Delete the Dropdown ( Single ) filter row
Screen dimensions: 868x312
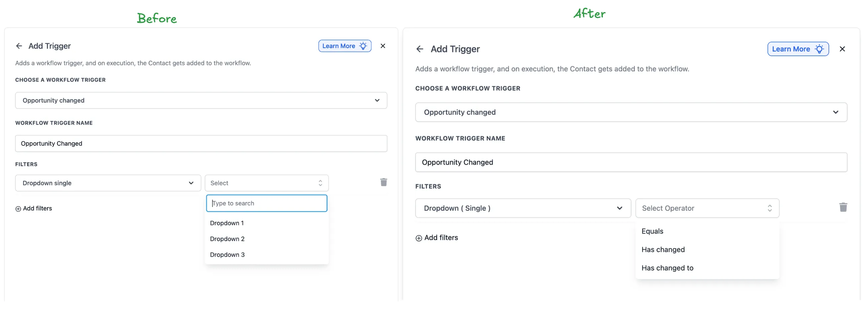point(843,207)
